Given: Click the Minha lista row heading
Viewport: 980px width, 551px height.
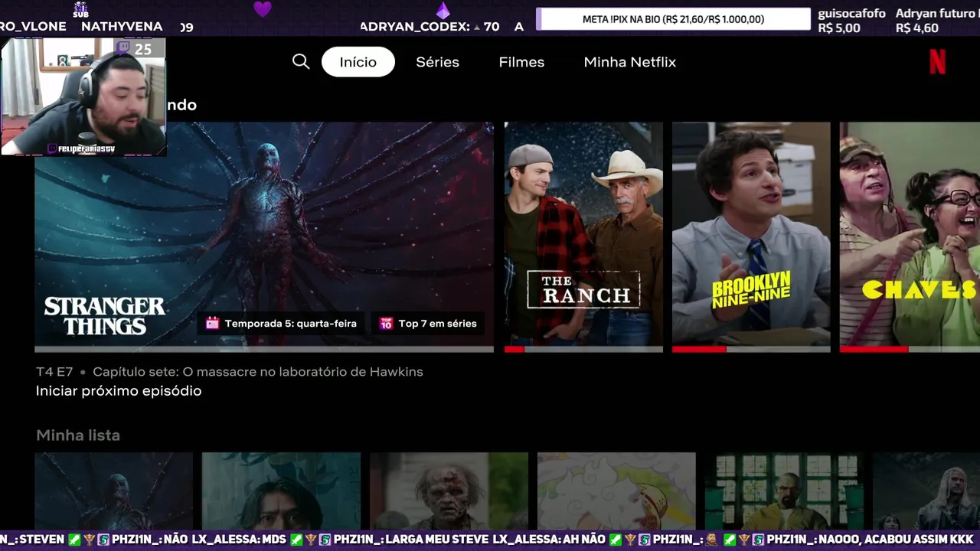Looking at the screenshot, I should [78, 435].
